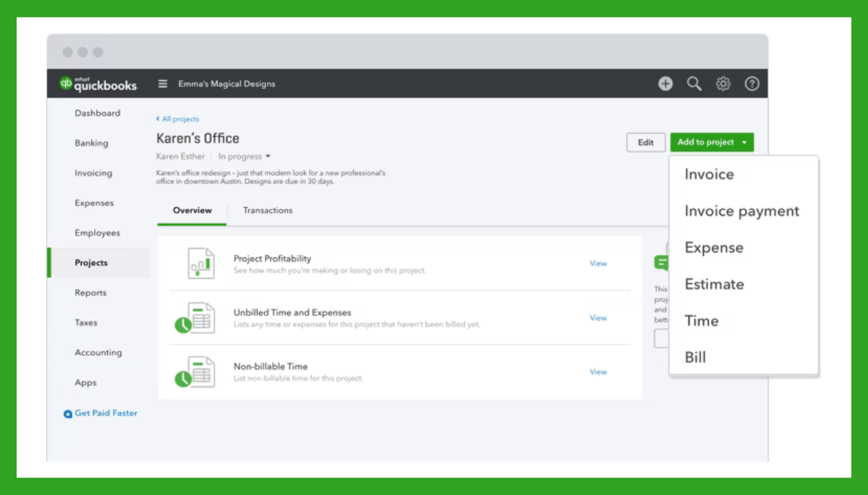
Task: Click the Get Paid Faster icon
Action: point(67,413)
